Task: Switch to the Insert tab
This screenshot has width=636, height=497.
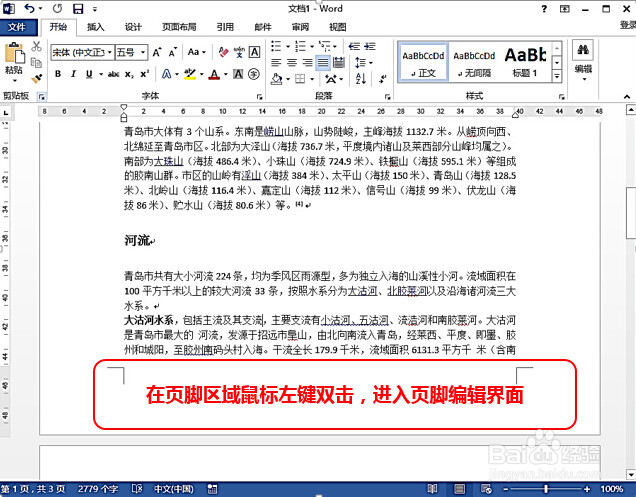Action: pyautogui.click(x=96, y=27)
